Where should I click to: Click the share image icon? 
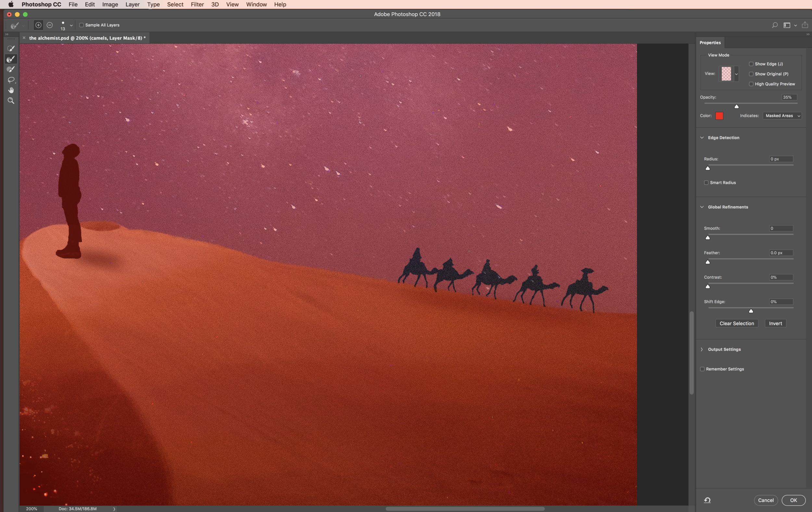pos(805,25)
